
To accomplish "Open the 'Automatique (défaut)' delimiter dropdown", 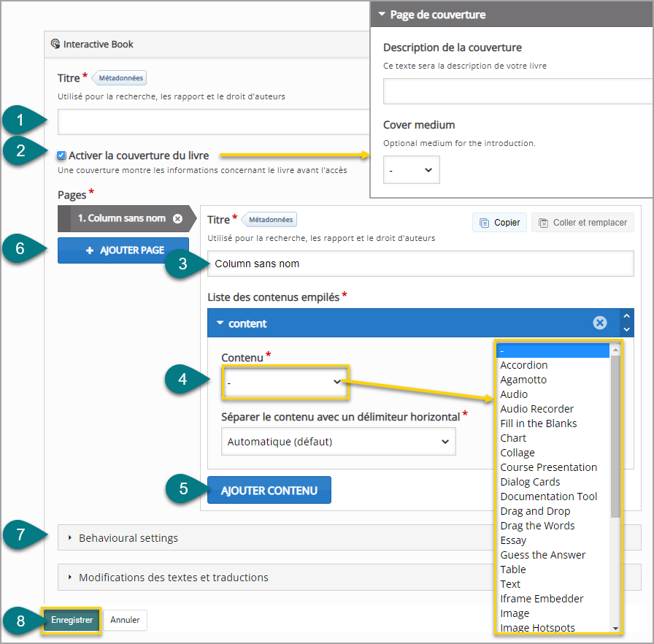I will pyautogui.click(x=338, y=441).
